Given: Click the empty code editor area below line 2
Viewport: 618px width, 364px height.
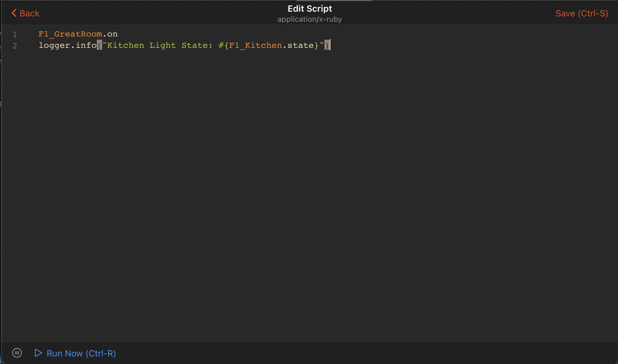Looking at the screenshot, I should pyautogui.click(x=284, y=157).
